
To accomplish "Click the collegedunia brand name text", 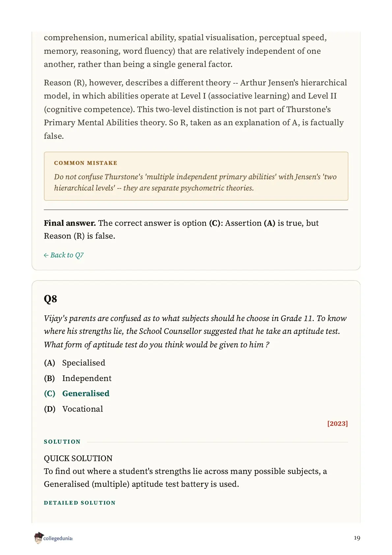I will pyautogui.click(x=58, y=538).
